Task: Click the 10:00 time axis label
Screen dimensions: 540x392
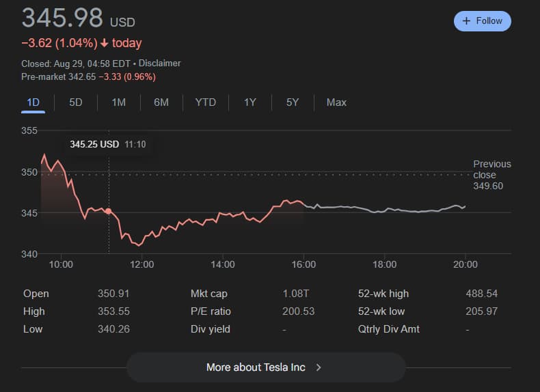Action: (x=61, y=264)
